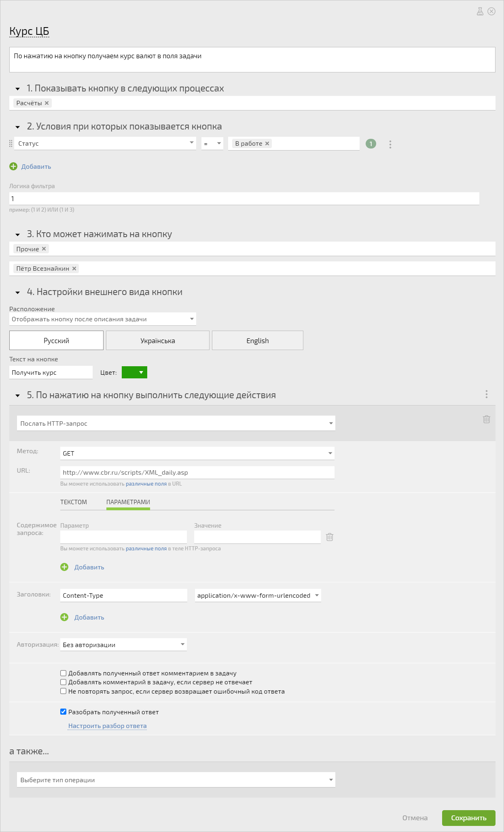Image resolution: width=504 pixels, height=832 pixels.
Task: Collapse section 1 Показывать кнопку в процессах
Action: click(x=17, y=89)
